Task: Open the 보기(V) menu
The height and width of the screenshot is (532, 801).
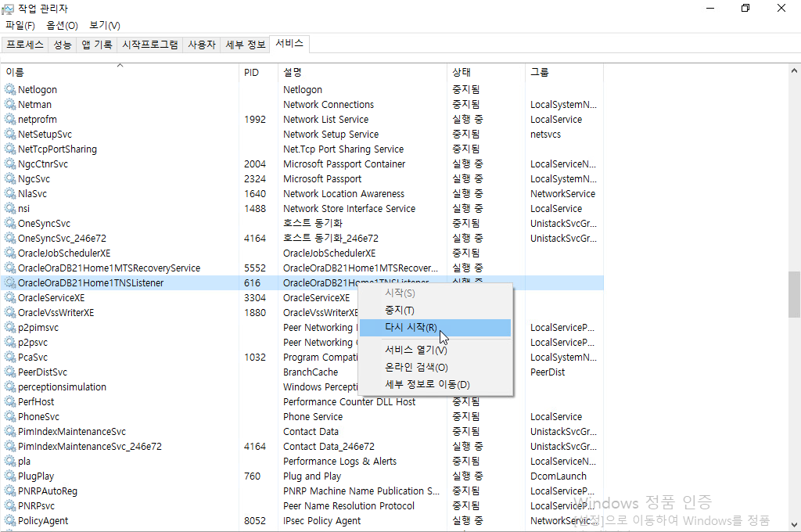Action: tap(104, 25)
